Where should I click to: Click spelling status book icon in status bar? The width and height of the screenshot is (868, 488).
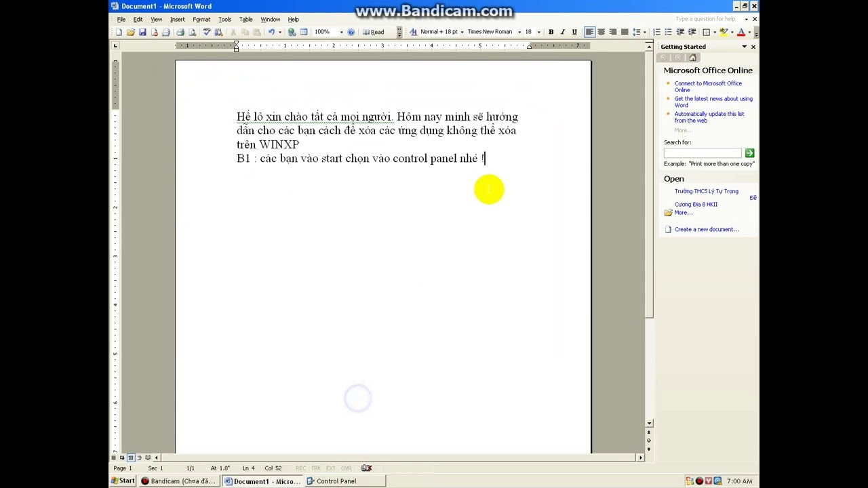pyautogui.click(x=367, y=468)
